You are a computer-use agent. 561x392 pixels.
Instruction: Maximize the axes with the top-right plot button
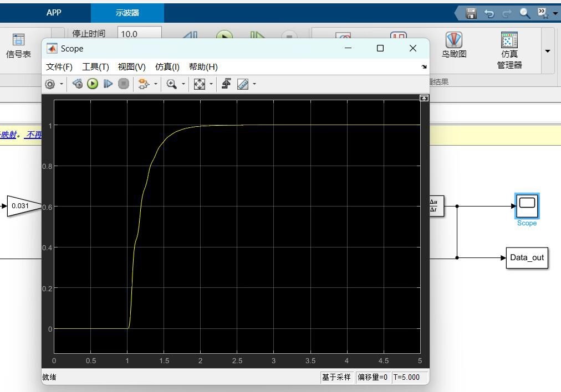(x=424, y=98)
